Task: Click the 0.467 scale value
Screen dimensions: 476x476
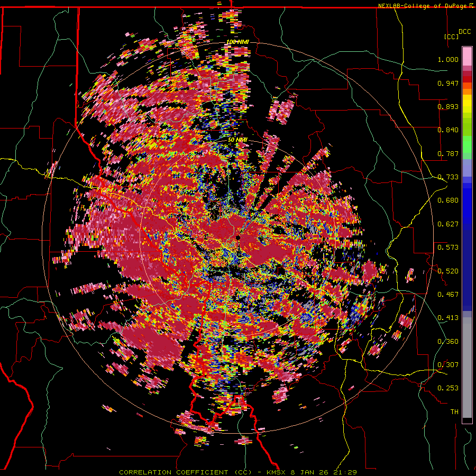Action: (x=448, y=295)
